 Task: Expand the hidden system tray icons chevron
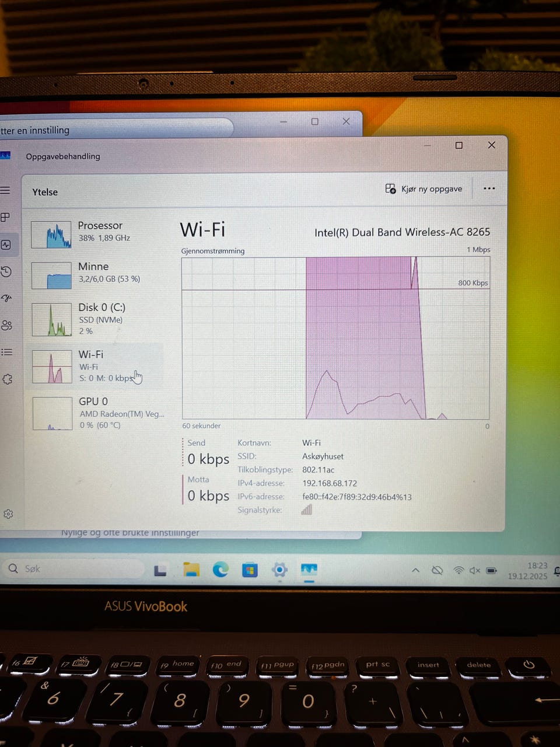click(415, 570)
